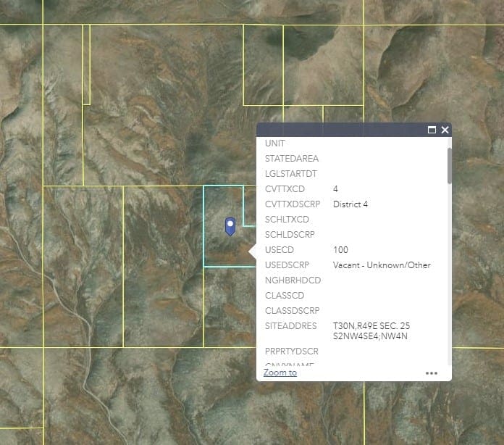The image size is (504, 445).
Task: Select the LGLSTARTDT field label
Action: [x=291, y=174]
